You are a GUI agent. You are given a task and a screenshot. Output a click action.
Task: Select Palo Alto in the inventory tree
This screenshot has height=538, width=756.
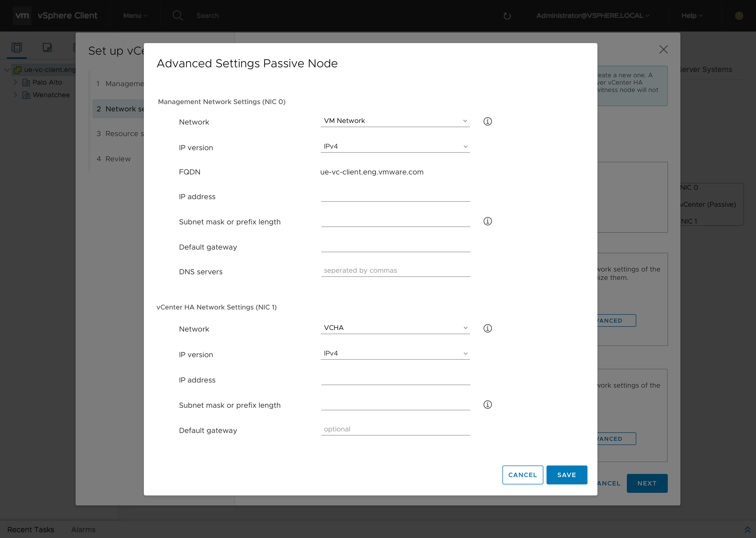pyautogui.click(x=47, y=82)
